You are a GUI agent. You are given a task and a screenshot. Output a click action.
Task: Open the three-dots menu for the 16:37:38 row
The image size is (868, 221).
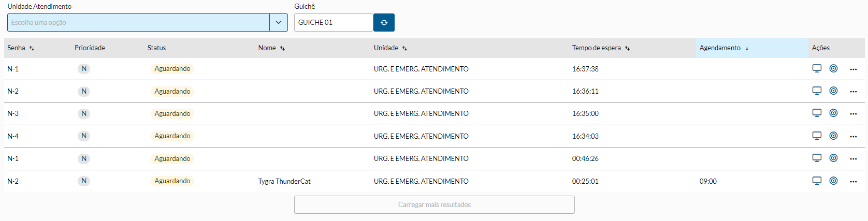click(853, 69)
